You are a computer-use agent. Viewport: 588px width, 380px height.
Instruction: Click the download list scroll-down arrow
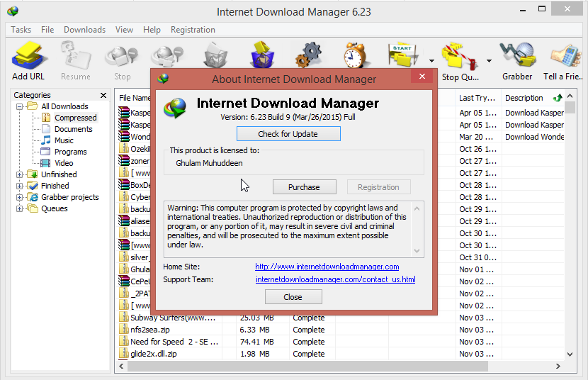[x=570, y=354]
